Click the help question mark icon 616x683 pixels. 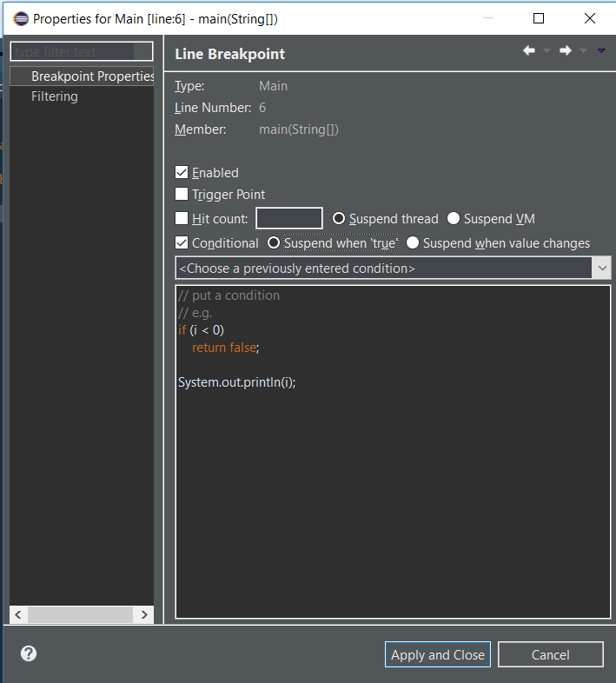click(x=29, y=653)
